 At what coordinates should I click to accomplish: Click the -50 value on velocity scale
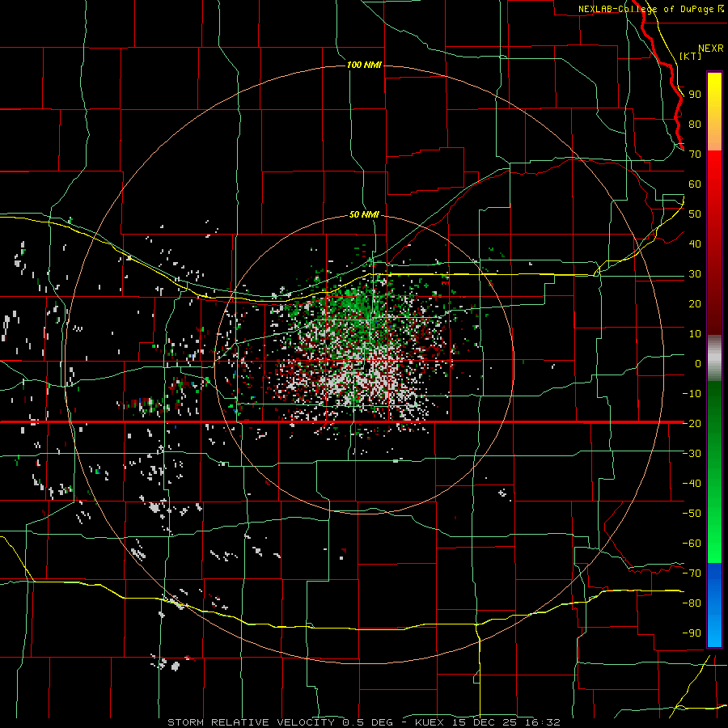coord(692,514)
